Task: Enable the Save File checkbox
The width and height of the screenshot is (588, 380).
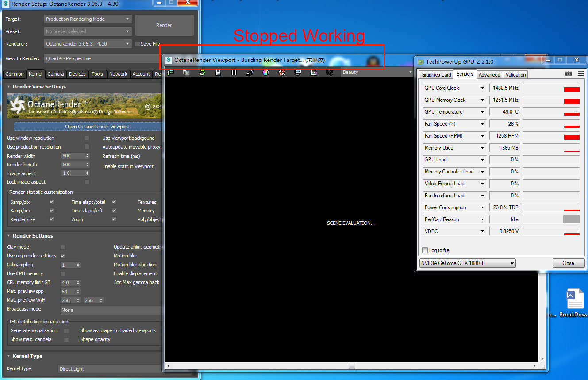Action: (x=137, y=44)
